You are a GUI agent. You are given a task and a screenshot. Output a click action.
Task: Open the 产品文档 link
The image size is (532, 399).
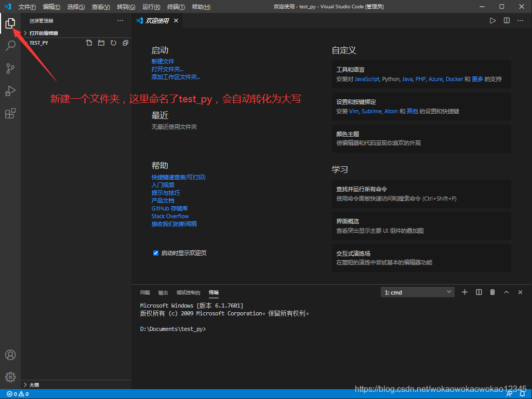pos(163,201)
